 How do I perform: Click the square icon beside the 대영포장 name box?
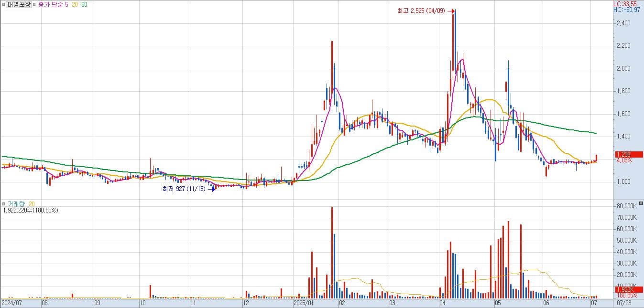point(3,4)
